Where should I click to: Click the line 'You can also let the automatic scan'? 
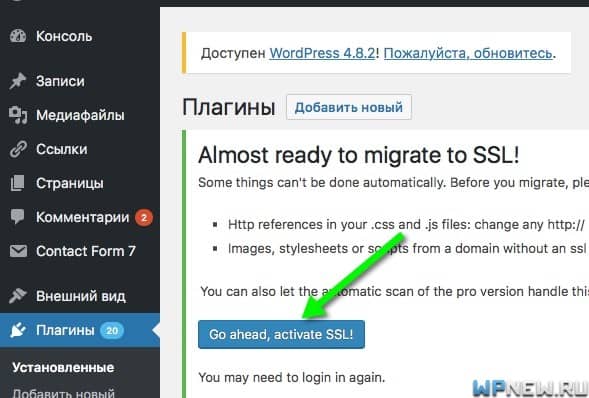[394, 291]
